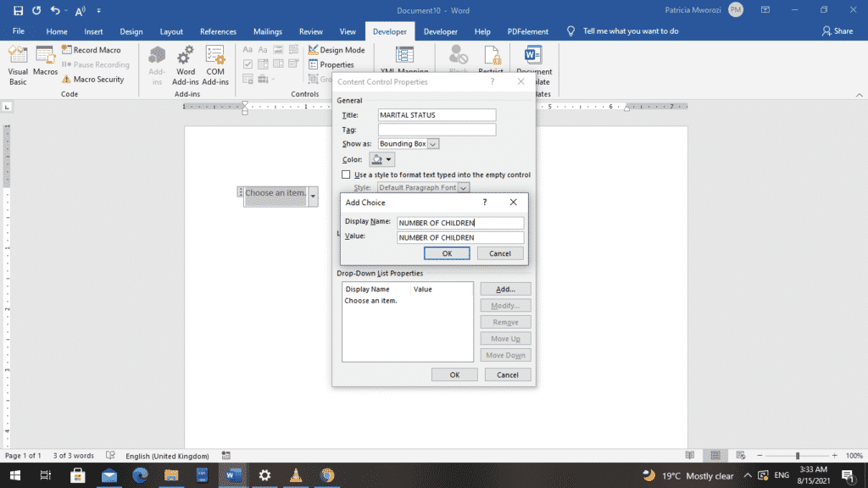Click the Macros icon in the ribbon

click(46, 62)
